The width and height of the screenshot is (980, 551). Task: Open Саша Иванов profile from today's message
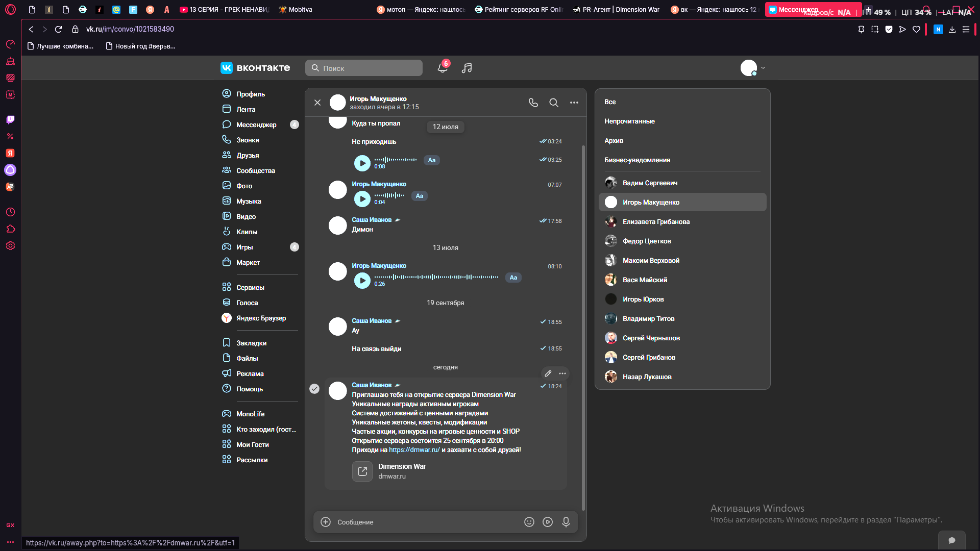(372, 385)
